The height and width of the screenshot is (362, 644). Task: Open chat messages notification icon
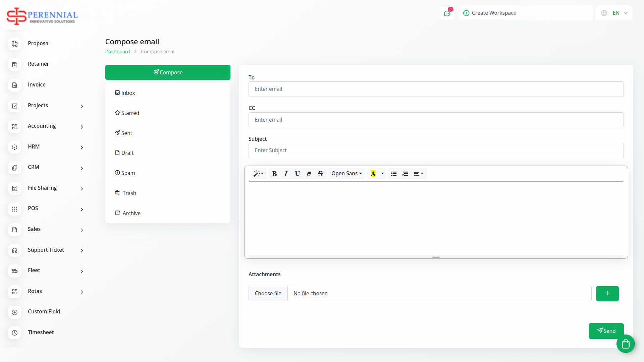tap(447, 13)
